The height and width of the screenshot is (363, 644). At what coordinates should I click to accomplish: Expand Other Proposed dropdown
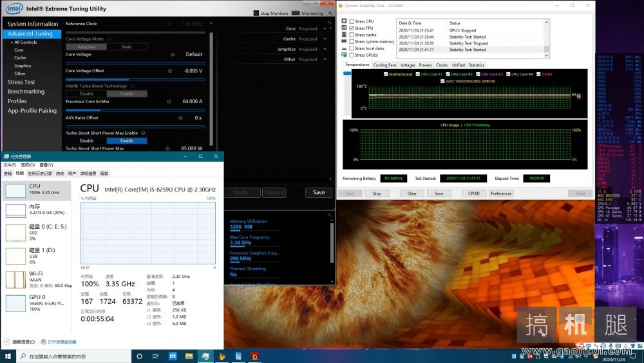point(325,59)
